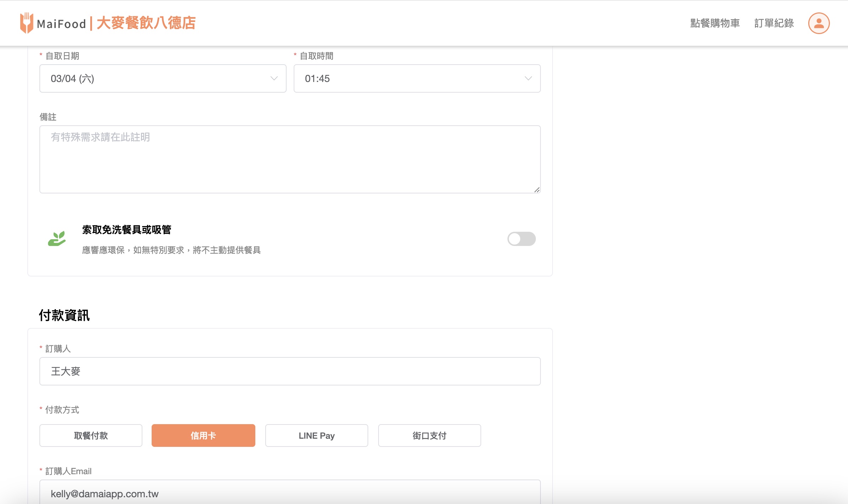Click the 訂購人 name input field
Viewport: 848px width, 504px height.
(290, 371)
